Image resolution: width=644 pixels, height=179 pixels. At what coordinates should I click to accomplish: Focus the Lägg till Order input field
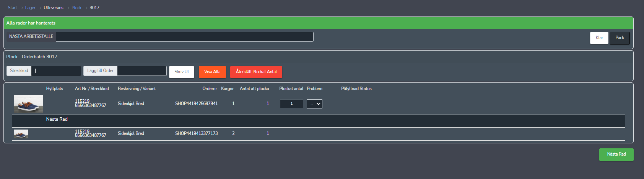click(x=142, y=71)
